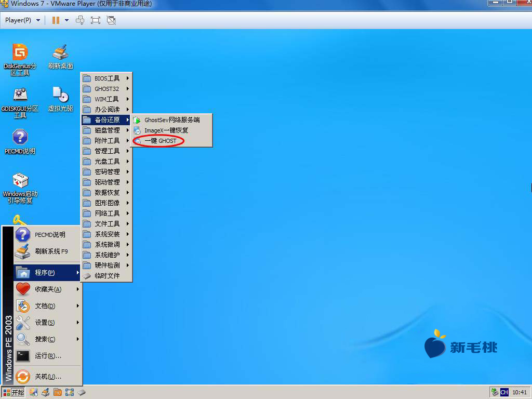Open 图形图像 folder entry
Image resolution: width=532 pixels, height=399 pixels.
pos(106,203)
